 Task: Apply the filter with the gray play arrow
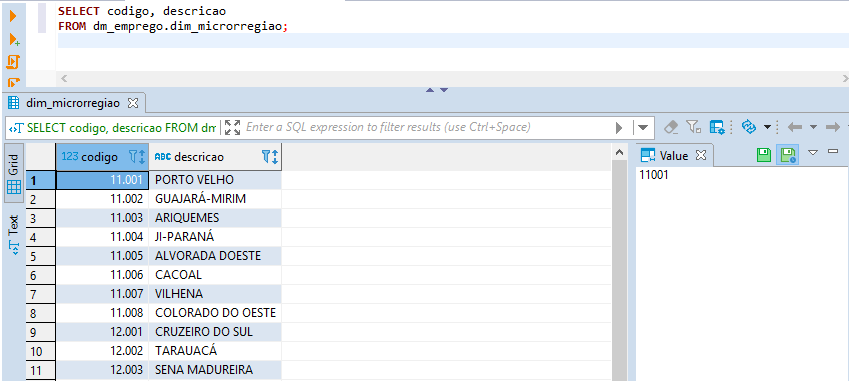point(619,128)
